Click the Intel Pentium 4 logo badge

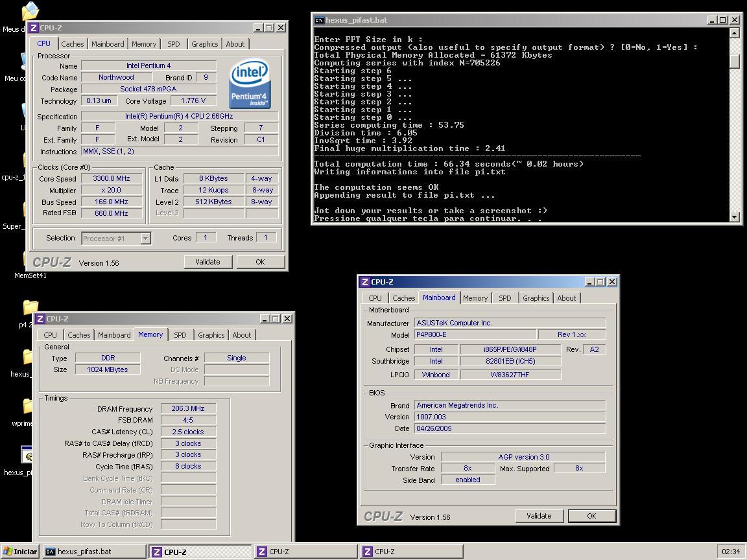click(x=250, y=84)
